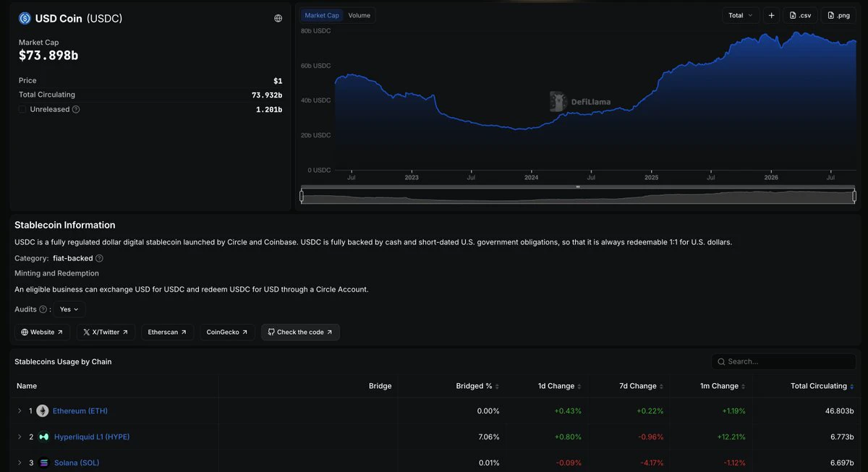This screenshot has width=868, height=472.
Task: Click the right handle of chart range slider
Action: (854, 196)
